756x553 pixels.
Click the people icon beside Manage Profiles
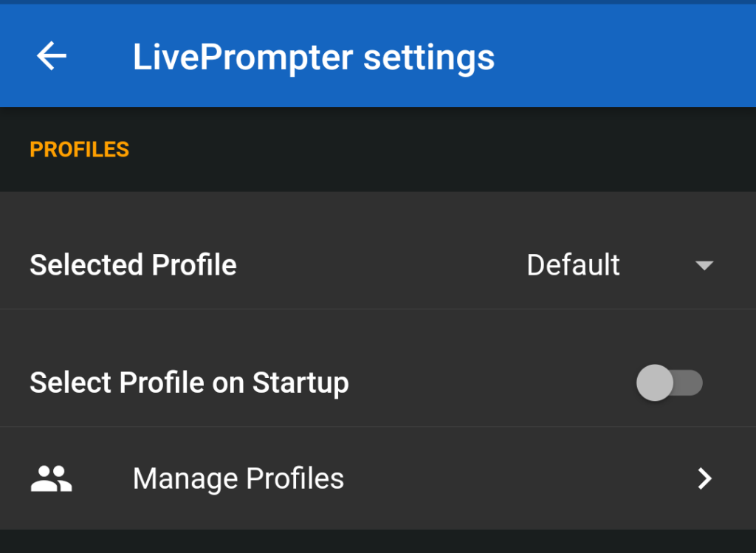[52, 478]
